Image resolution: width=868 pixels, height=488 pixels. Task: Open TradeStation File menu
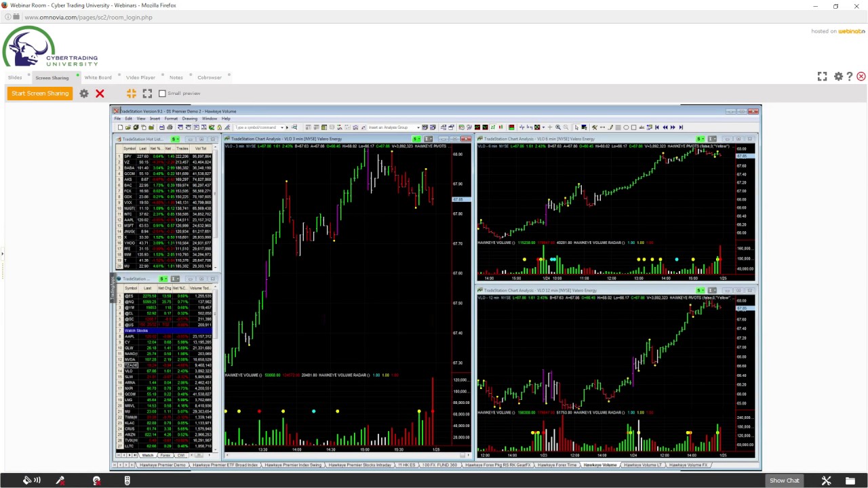[117, 119]
